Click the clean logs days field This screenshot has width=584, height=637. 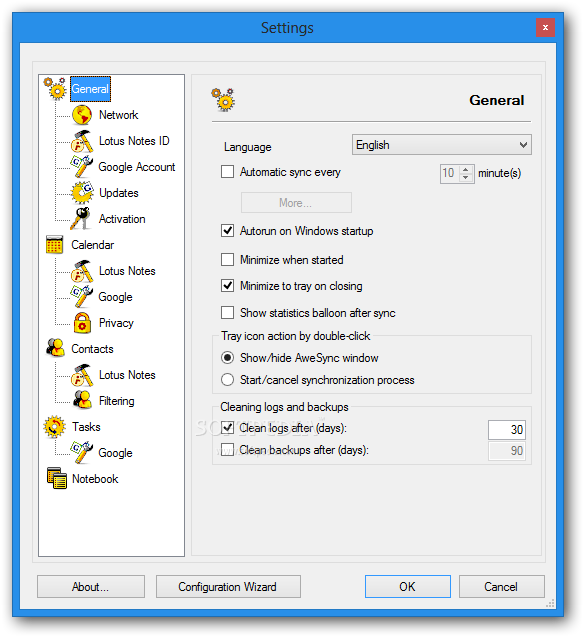pos(507,430)
